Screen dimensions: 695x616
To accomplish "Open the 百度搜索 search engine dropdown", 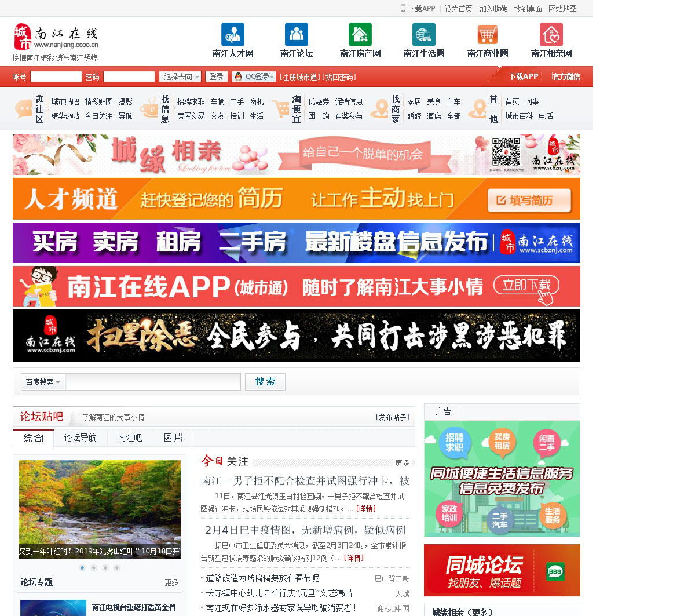I will [43, 382].
